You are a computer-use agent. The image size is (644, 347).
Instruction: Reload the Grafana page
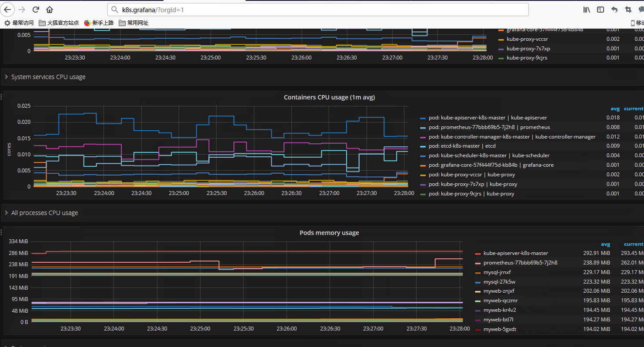[x=36, y=10]
